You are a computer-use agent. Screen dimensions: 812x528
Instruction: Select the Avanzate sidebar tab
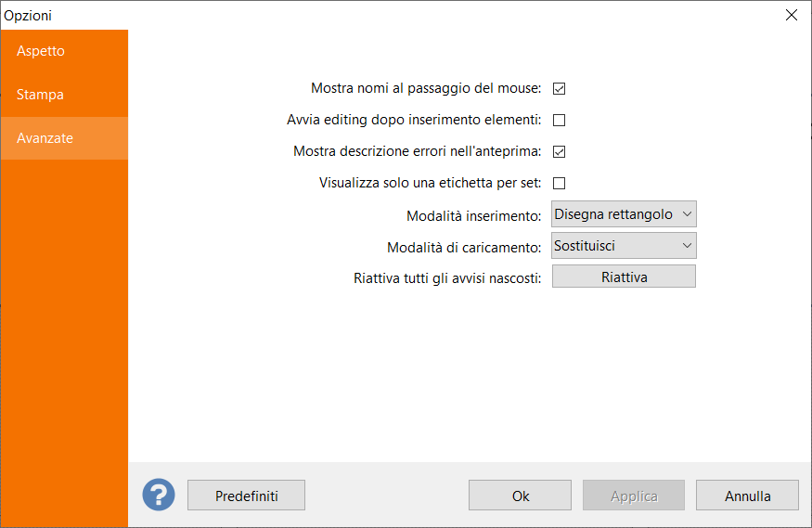45,138
